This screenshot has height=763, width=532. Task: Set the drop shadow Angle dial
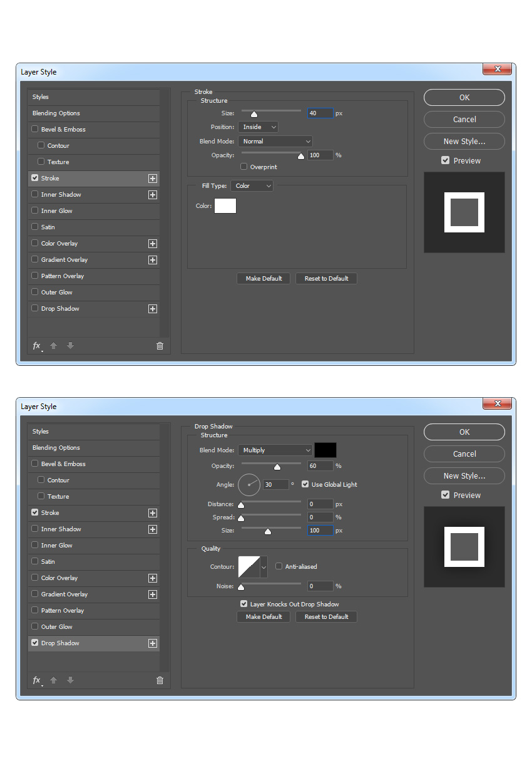point(249,485)
